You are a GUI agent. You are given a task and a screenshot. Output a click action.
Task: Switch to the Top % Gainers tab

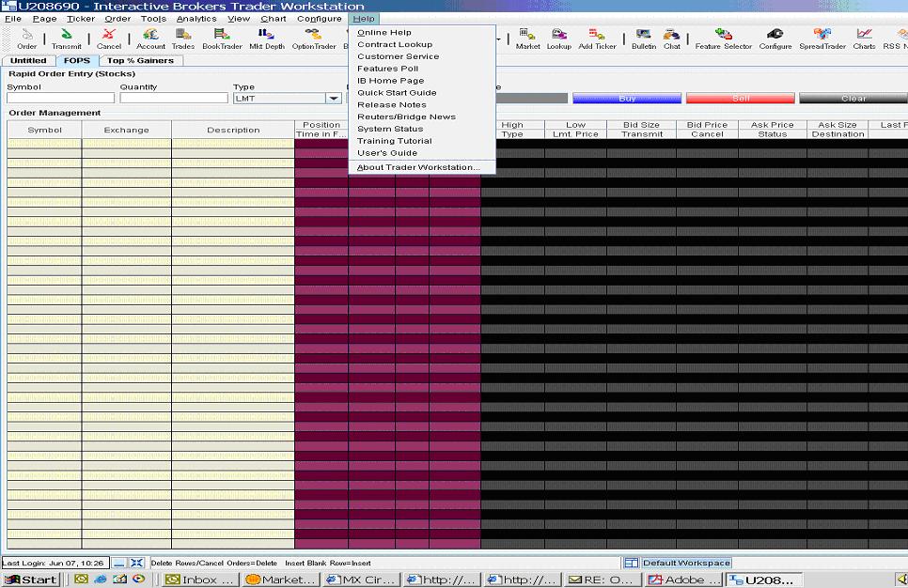click(x=140, y=61)
